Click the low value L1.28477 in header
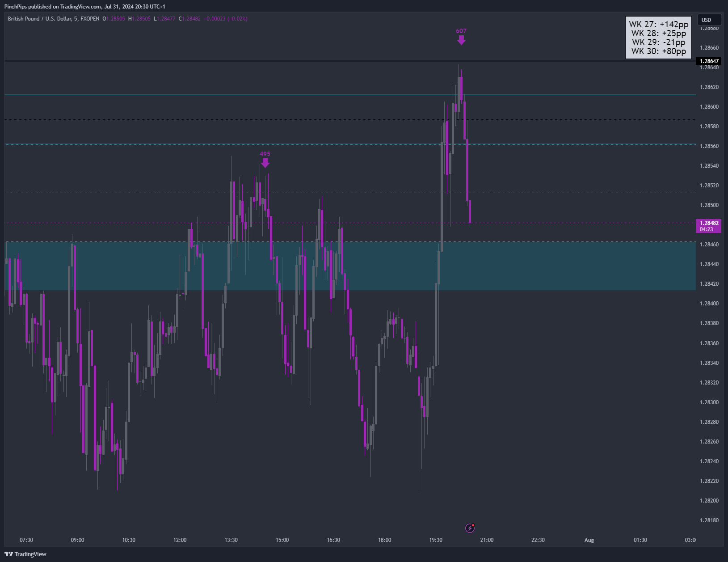This screenshot has height=562, width=728. (164, 19)
